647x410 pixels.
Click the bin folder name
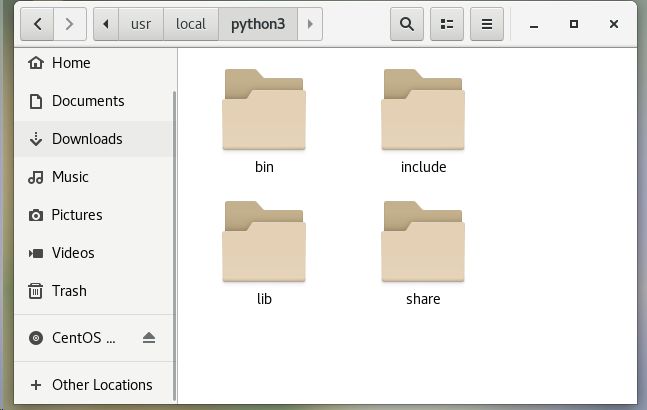264,167
